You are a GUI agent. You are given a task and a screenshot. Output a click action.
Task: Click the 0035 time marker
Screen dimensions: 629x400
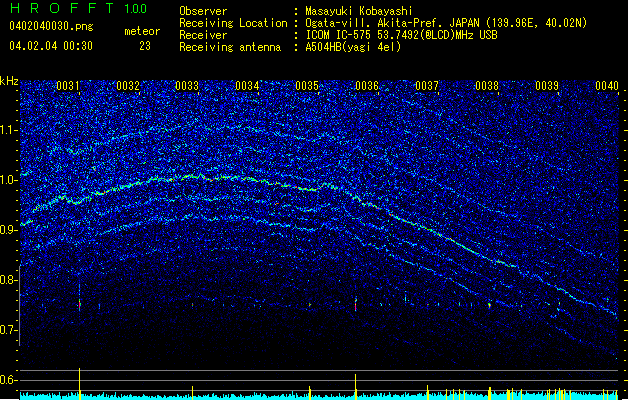pyautogui.click(x=307, y=86)
